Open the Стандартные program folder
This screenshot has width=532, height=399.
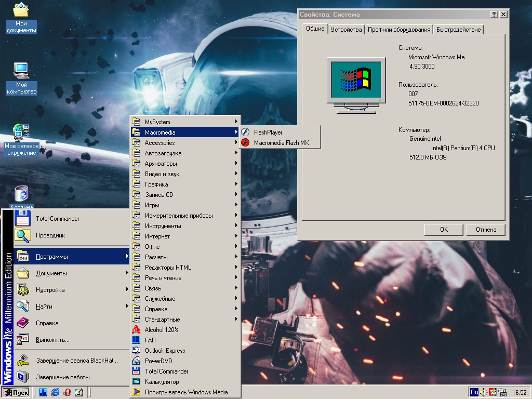[x=185, y=320]
